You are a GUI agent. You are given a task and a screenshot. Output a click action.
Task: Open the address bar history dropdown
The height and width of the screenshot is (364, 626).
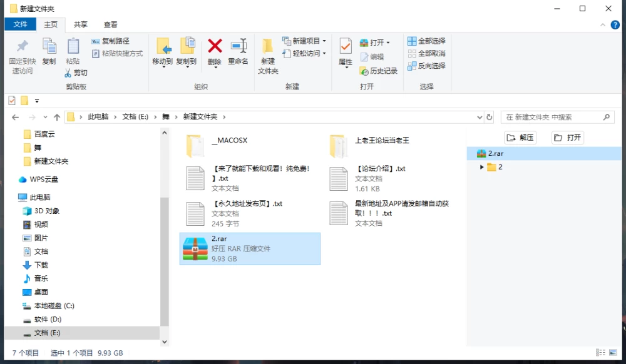point(480,117)
